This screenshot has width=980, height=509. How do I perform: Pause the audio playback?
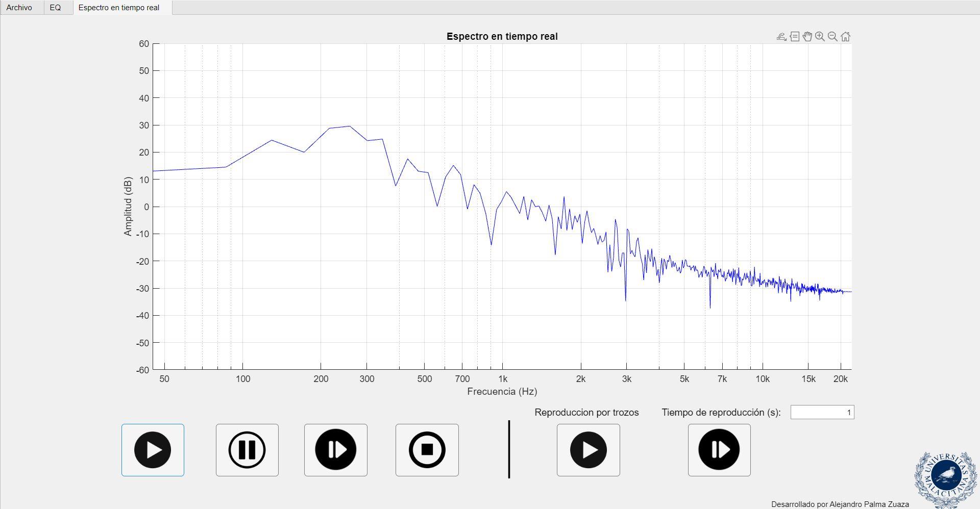[247, 450]
